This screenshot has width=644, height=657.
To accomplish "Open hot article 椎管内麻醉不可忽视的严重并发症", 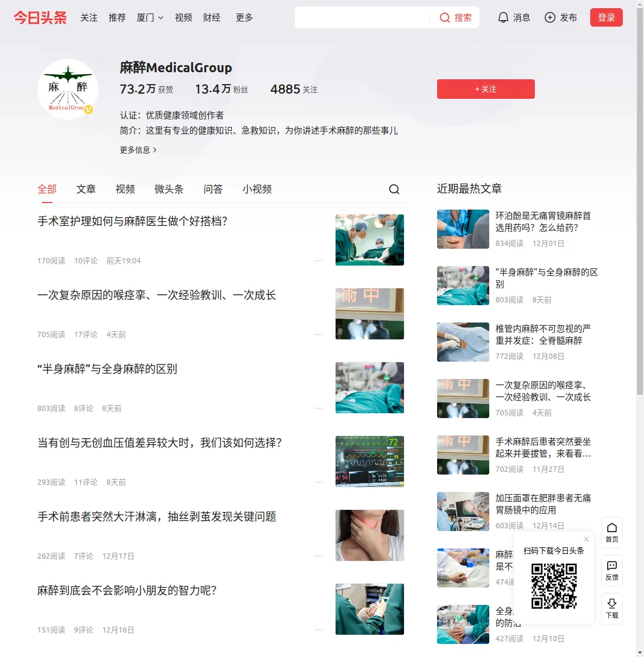I will point(543,334).
